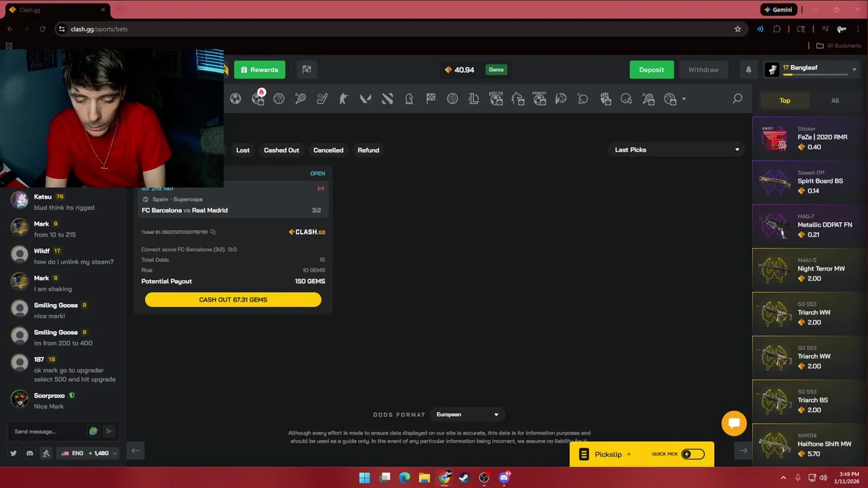Filter bets by Cashed Out

point(281,150)
